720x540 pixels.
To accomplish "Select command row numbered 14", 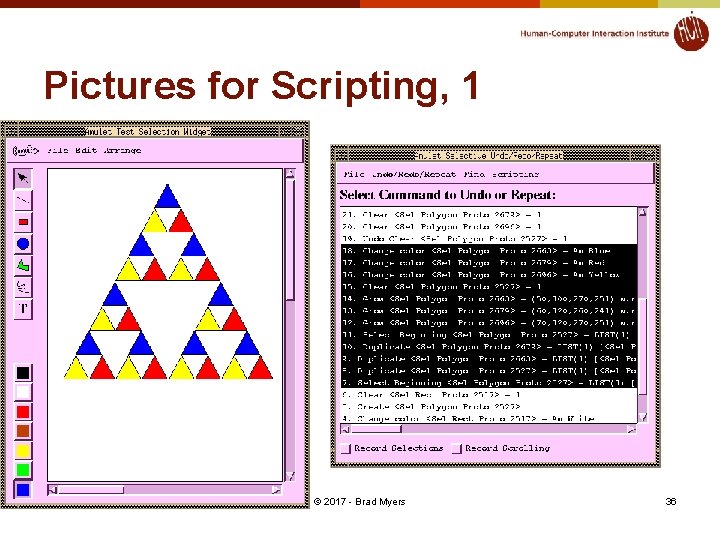I will [489, 298].
